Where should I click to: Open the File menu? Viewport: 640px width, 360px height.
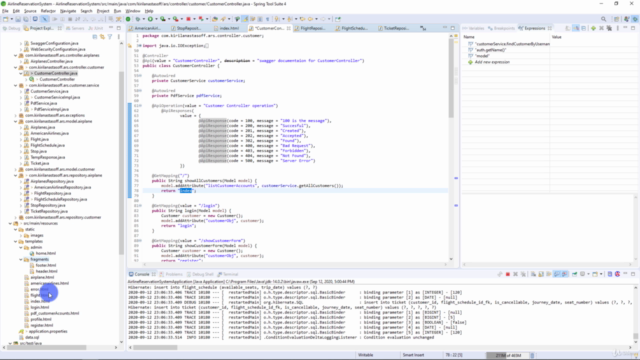pos(5,11)
